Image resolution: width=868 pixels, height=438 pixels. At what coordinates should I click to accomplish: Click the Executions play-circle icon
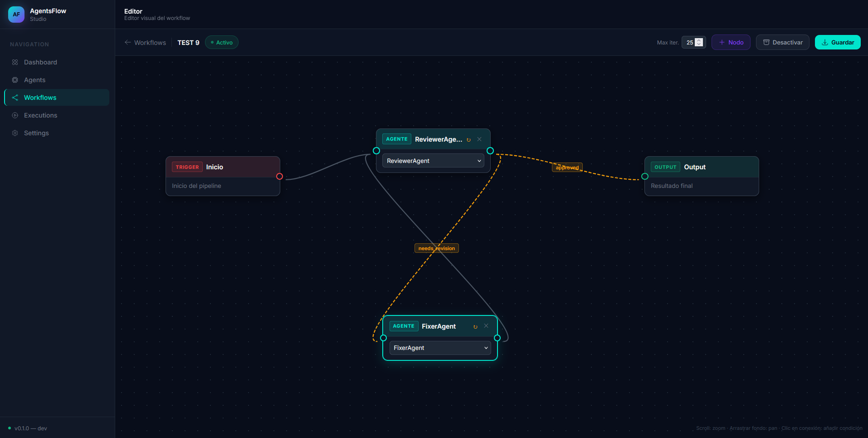[15, 115]
